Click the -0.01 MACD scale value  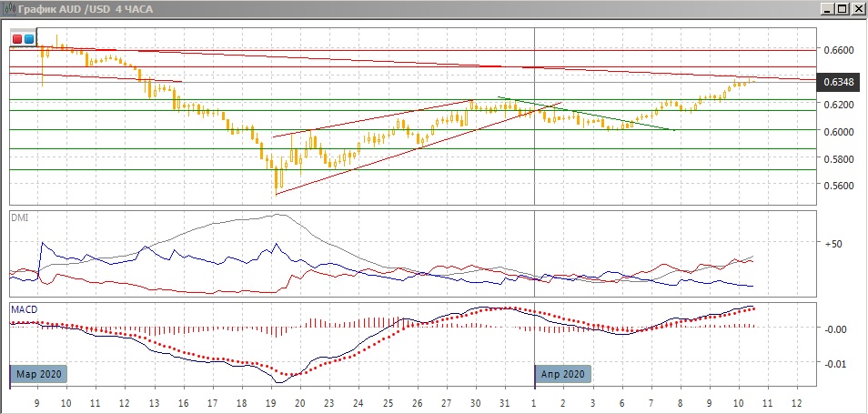pyautogui.click(x=835, y=364)
